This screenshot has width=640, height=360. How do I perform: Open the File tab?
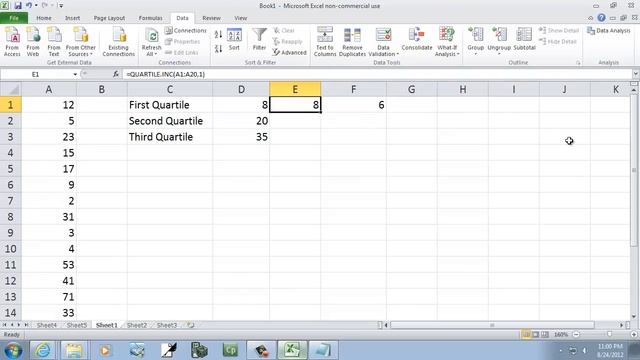(x=14, y=18)
